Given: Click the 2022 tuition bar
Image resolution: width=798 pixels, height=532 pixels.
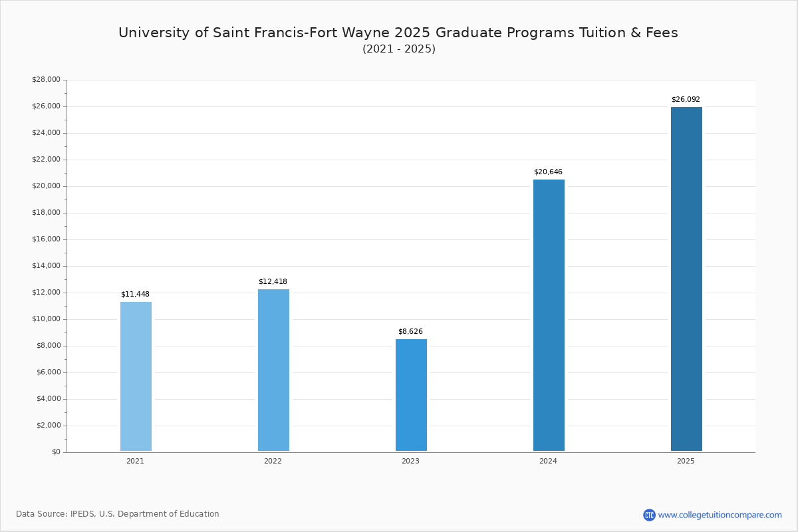Looking at the screenshot, I should click(273, 370).
